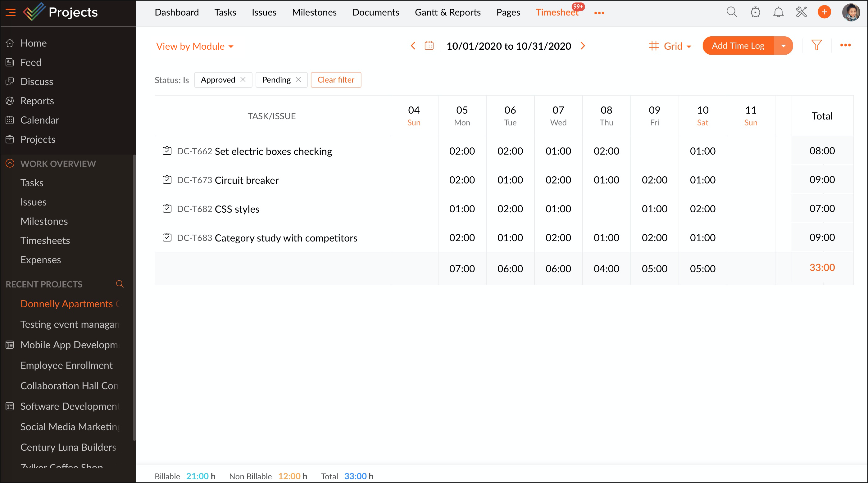
Task: Open the timer stopwatch icon
Action: pos(755,12)
